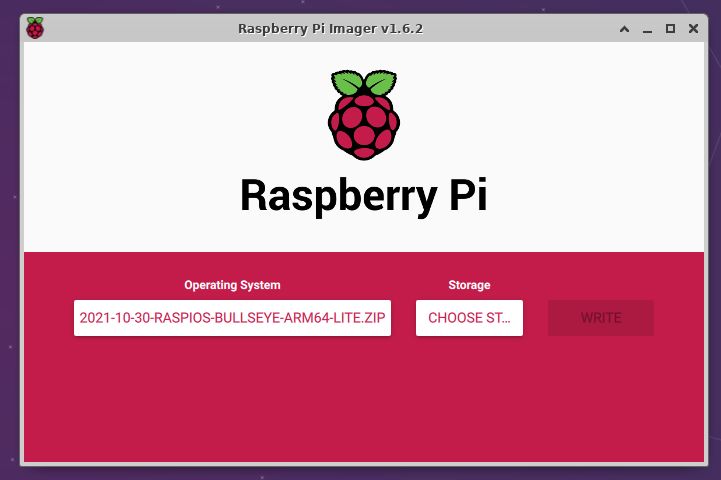Close the Raspberry Pi Imager window
This screenshot has height=480, width=721.
693,29
